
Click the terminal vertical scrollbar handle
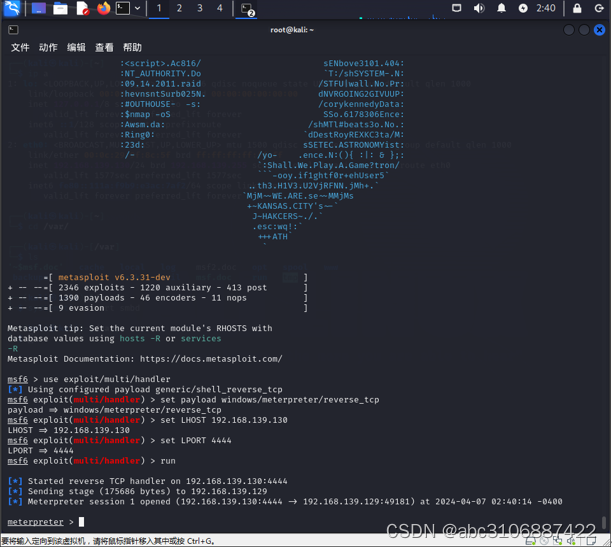(604, 522)
